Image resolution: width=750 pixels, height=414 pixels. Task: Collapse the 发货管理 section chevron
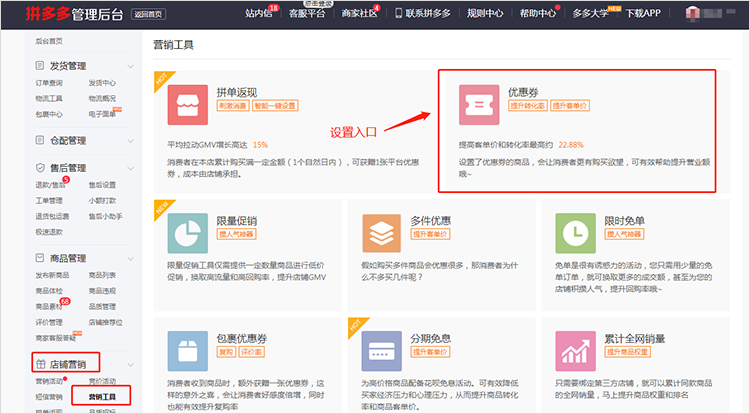(130, 66)
